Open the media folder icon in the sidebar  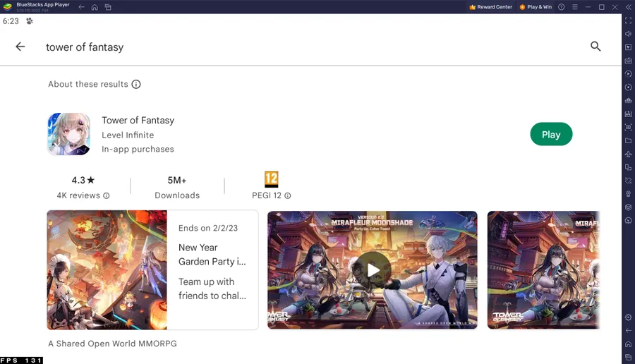coord(628,140)
